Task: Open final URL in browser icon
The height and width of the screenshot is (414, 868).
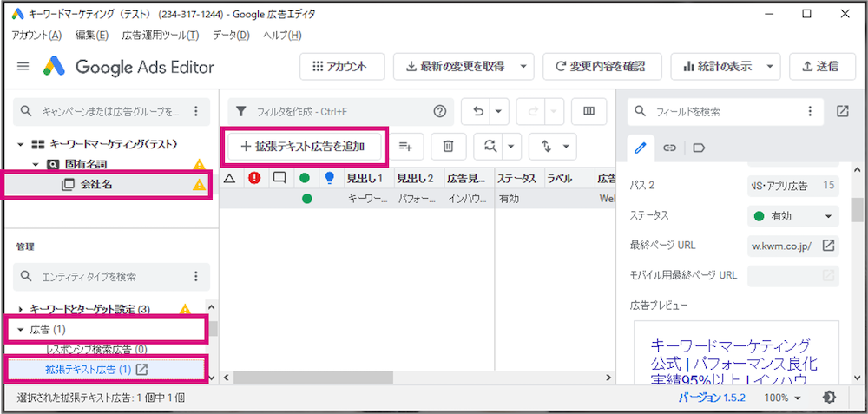Action: point(827,246)
